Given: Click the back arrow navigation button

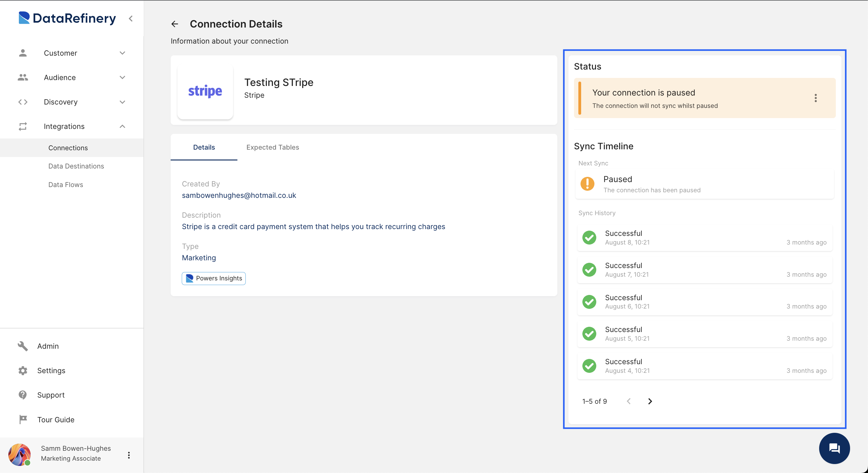Looking at the screenshot, I should coord(175,24).
